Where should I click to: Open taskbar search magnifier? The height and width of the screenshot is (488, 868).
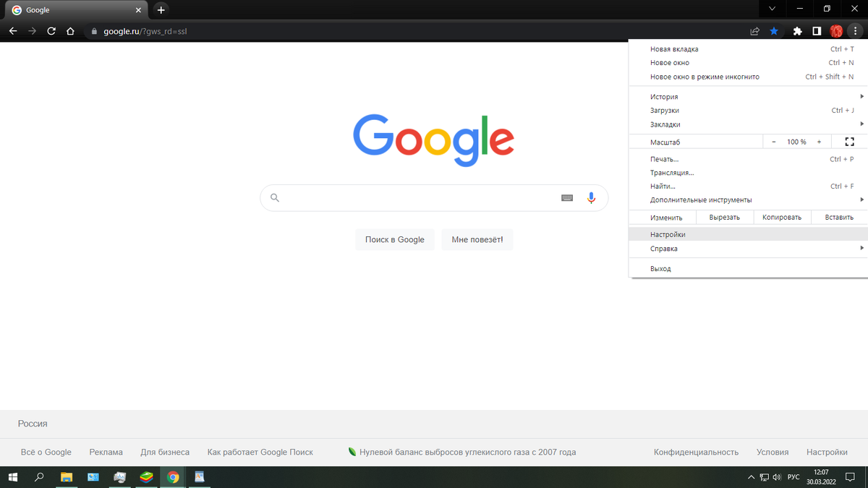(39, 477)
